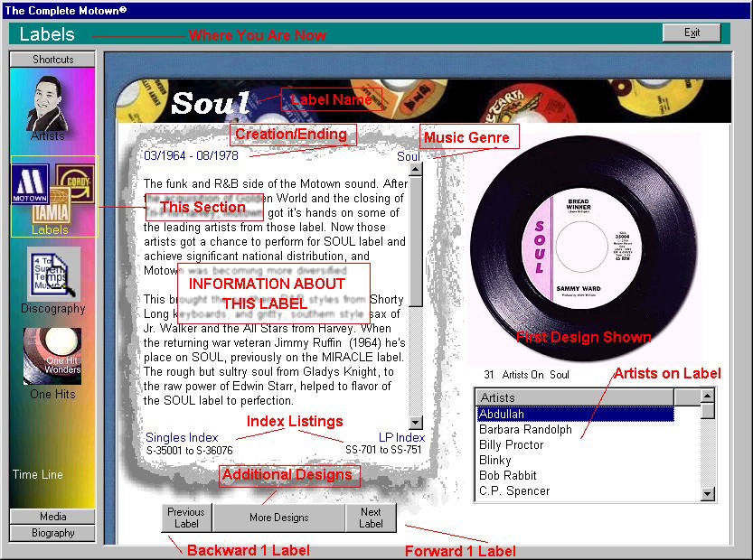Viewport: 753px width, 560px height.
Task: Click the Soul music genre link
Action: click(409, 156)
